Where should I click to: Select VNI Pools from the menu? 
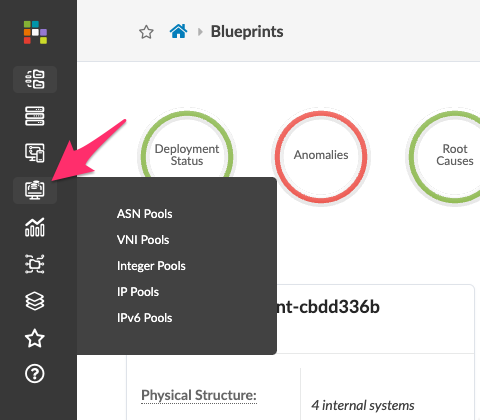[x=143, y=240]
